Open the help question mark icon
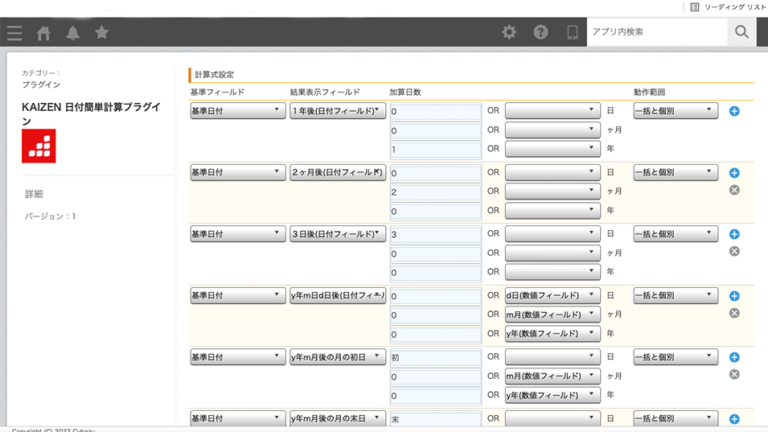This screenshot has width=768, height=432. [541, 33]
